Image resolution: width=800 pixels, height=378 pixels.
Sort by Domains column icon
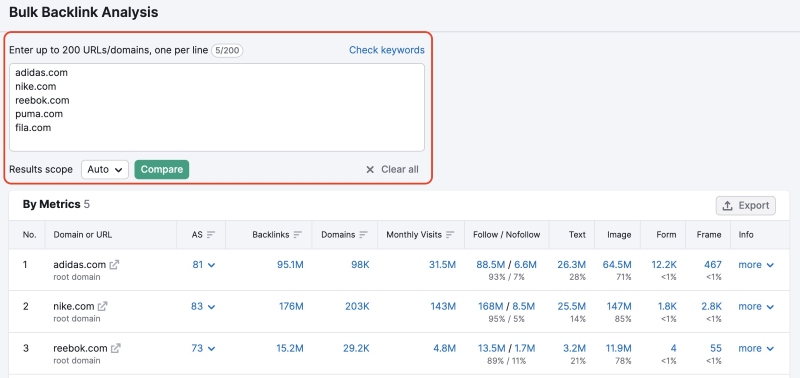point(363,235)
